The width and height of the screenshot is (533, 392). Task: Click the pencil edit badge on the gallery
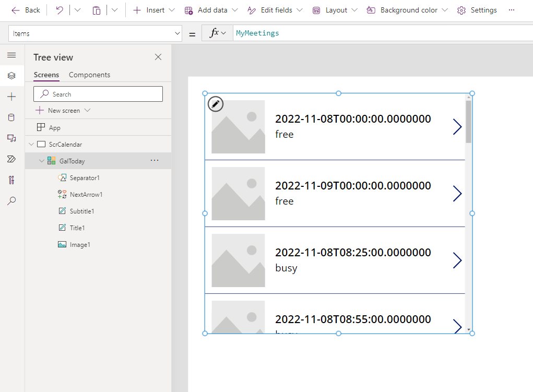click(216, 104)
